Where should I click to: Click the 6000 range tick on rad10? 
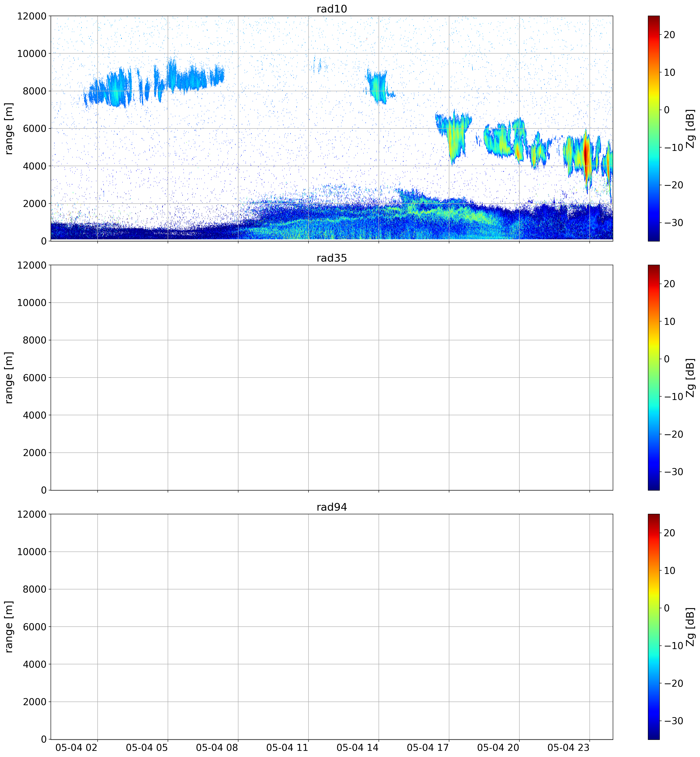click(35, 128)
